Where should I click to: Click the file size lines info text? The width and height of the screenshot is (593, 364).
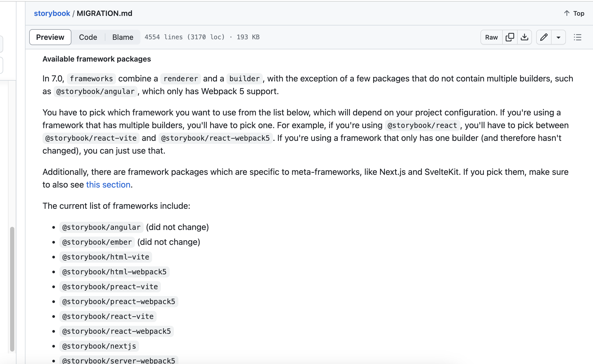pos(202,37)
